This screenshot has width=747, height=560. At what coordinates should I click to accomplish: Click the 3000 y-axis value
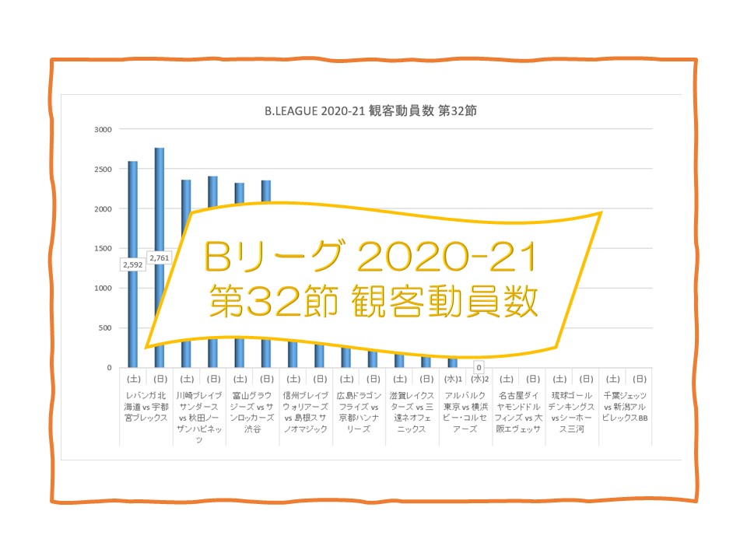(103, 130)
